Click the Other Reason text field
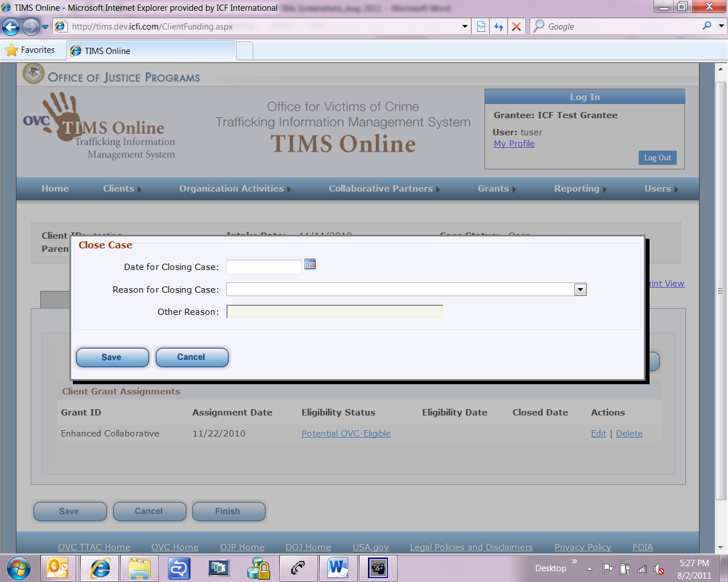This screenshot has height=582, width=728. coord(334,311)
